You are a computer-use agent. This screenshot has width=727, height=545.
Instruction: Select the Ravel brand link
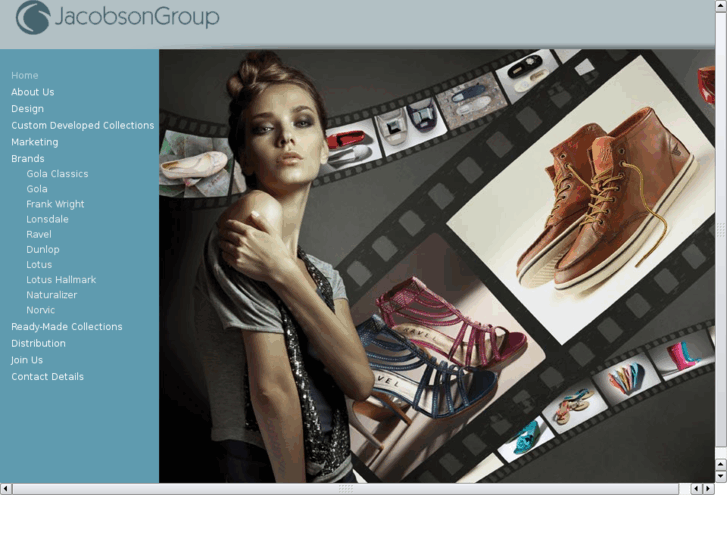coord(38,234)
